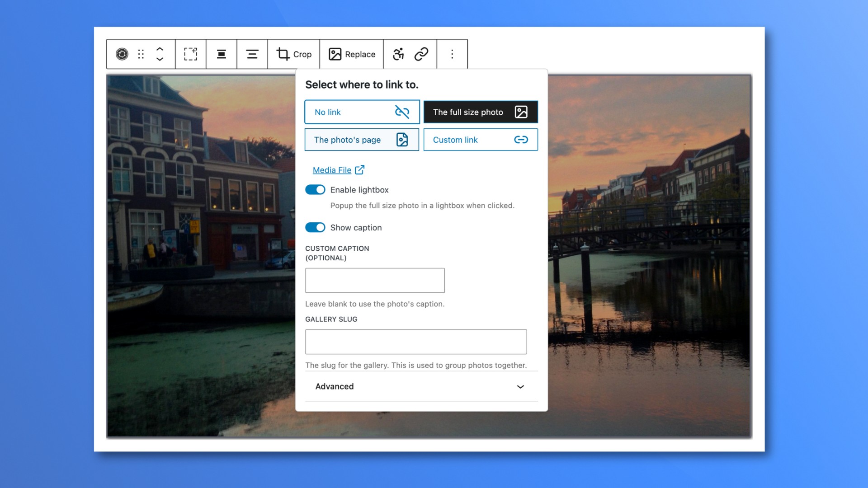Disable the Enable lightbox toggle
868x488 pixels.
[315, 190]
